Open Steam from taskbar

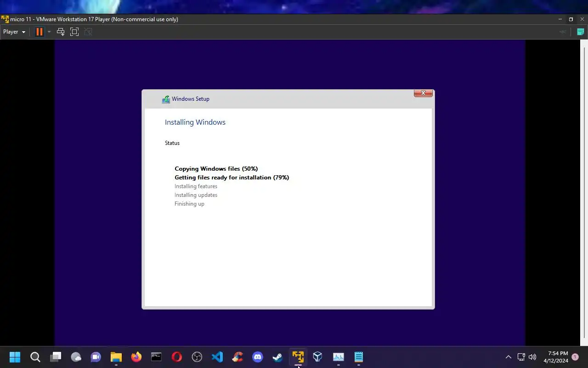pyautogui.click(x=277, y=357)
